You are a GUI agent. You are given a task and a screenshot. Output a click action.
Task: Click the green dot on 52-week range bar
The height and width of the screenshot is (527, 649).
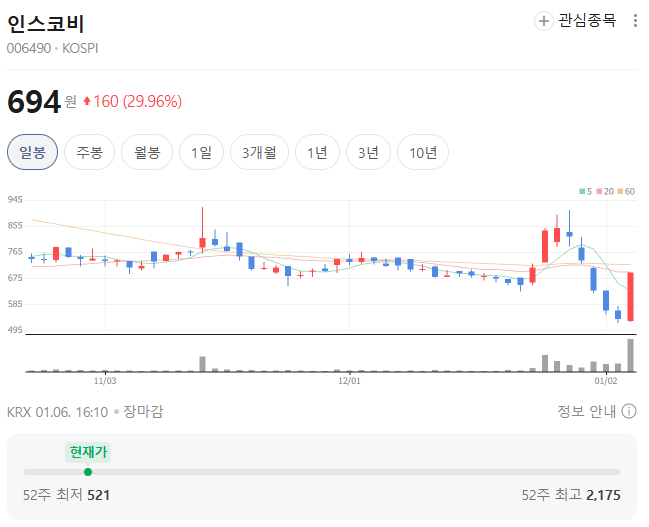(88, 472)
